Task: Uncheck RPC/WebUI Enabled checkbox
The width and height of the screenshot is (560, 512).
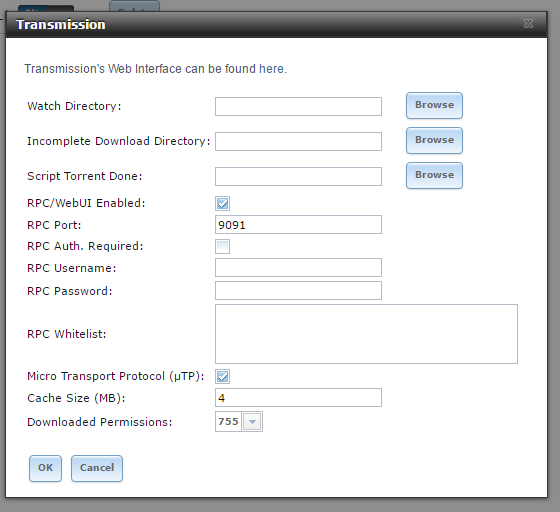Action: [222, 204]
